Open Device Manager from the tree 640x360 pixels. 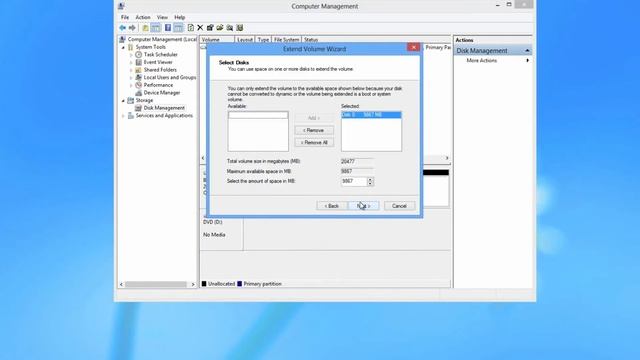[x=162, y=93]
